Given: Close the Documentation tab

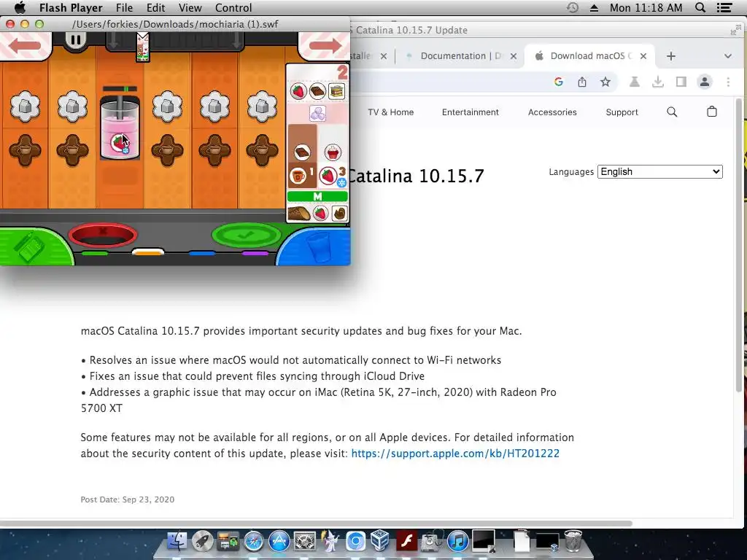Looking at the screenshot, I should click(513, 56).
